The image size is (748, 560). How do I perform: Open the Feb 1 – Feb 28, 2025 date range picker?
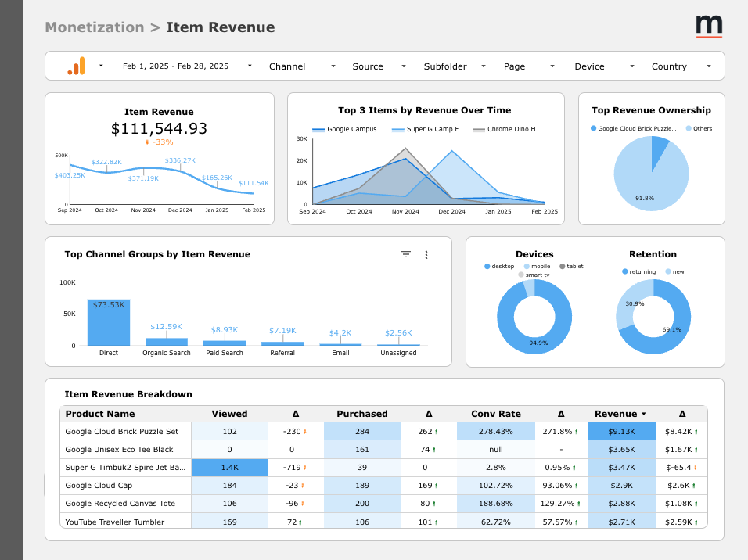(187, 66)
